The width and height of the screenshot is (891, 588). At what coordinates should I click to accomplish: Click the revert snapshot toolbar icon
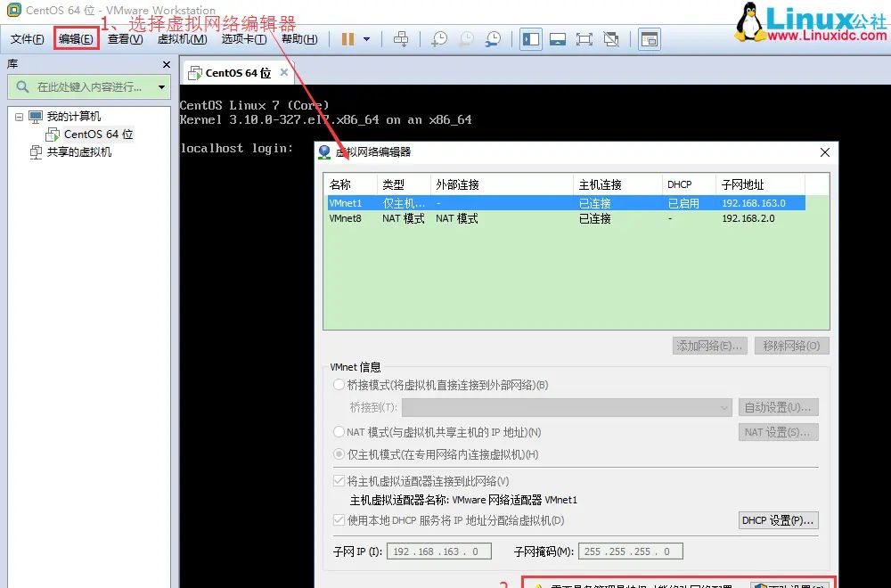465,39
